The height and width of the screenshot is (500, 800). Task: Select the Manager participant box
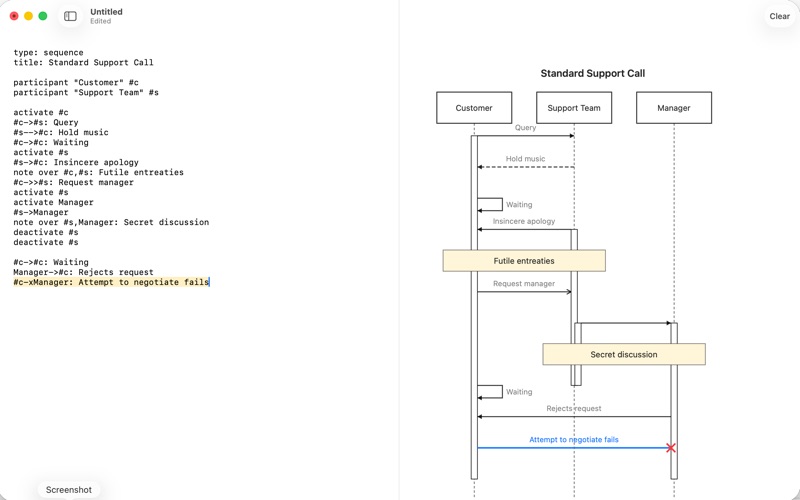[673, 108]
